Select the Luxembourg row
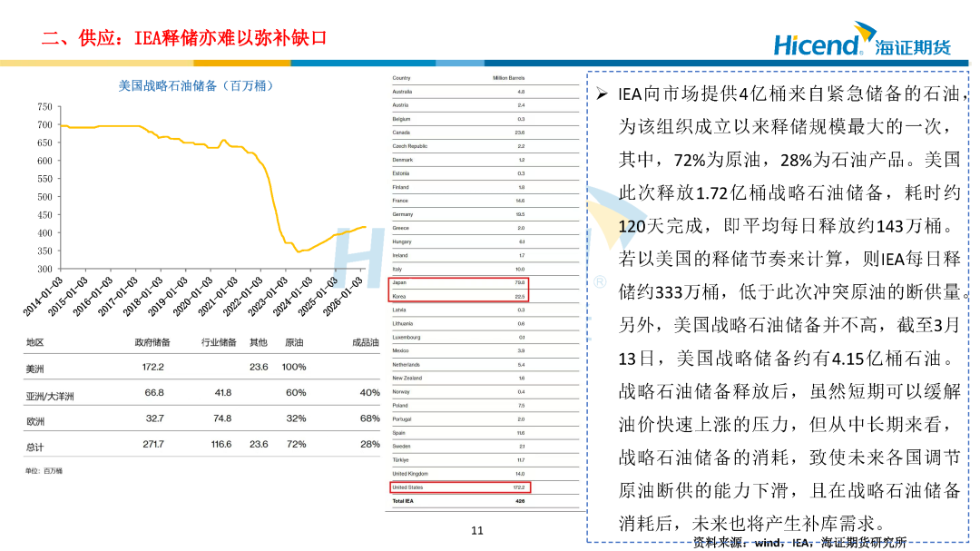980x551 pixels. coord(485,337)
